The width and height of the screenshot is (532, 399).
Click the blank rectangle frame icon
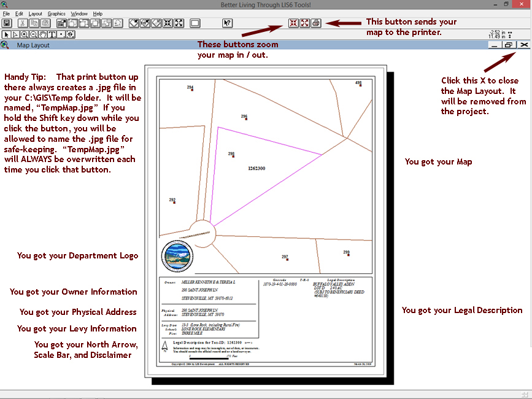(195, 23)
